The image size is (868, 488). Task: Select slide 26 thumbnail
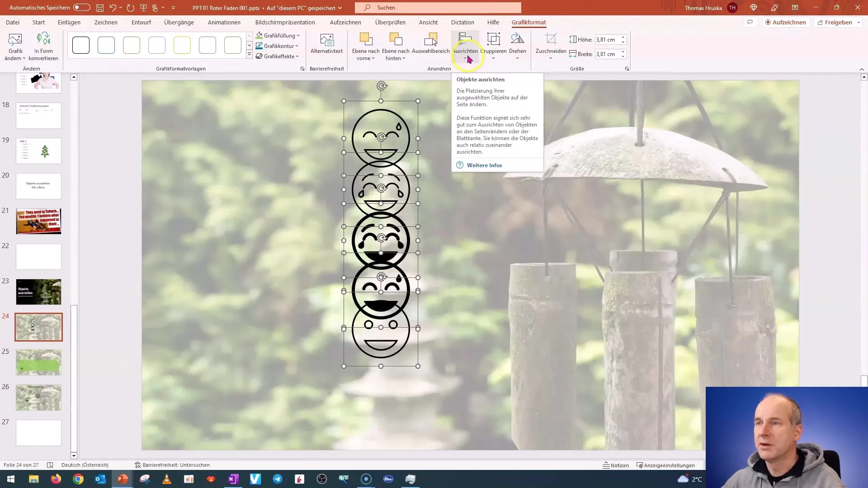pos(39,398)
